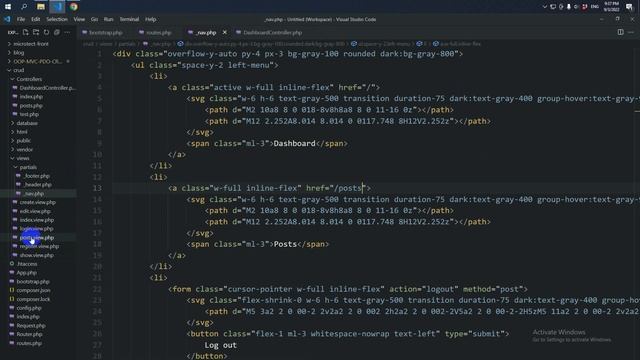Open composer.lock file
This screenshot has width=640, height=360.
tap(33, 299)
